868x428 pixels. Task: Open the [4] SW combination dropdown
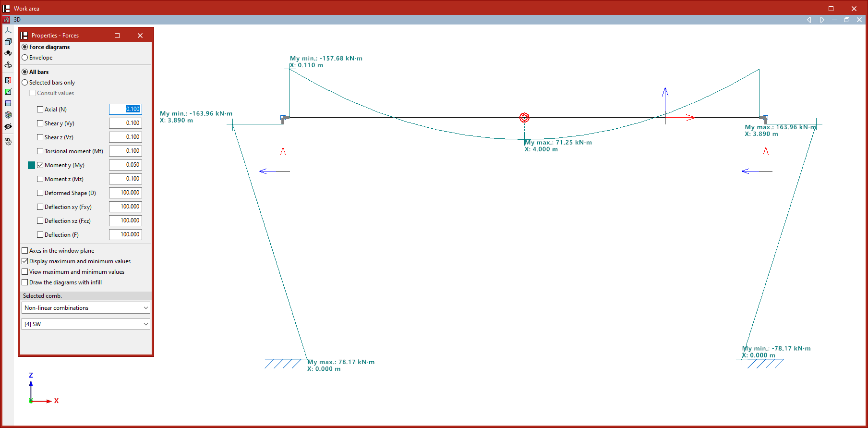point(86,324)
